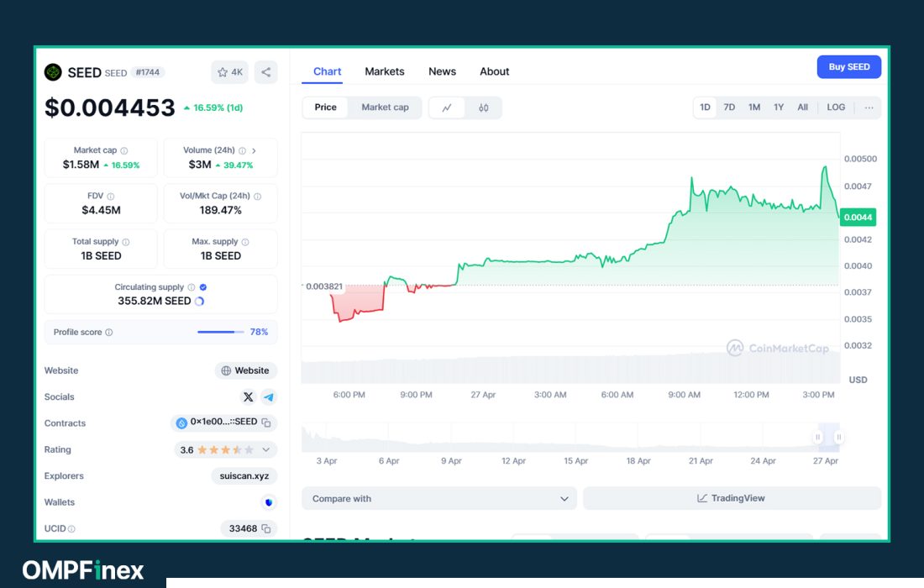
Task: Click the TradingView button
Action: point(732,498)
